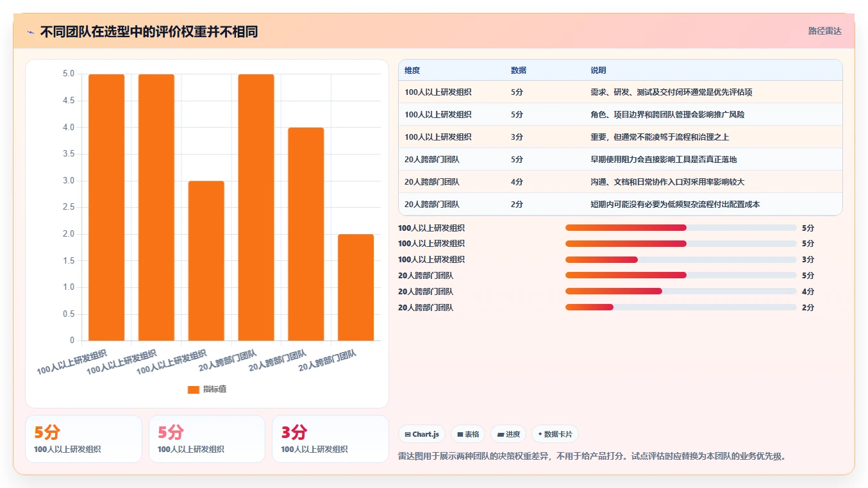
Task: Click the chart bar reaching 4.0
Action: click(306, 234)
